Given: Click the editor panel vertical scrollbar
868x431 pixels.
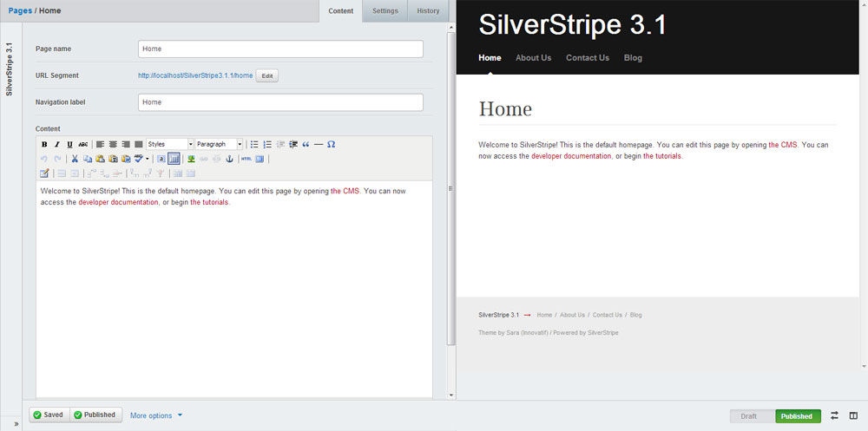Looking at the screenshot, I should coord(451,188).
